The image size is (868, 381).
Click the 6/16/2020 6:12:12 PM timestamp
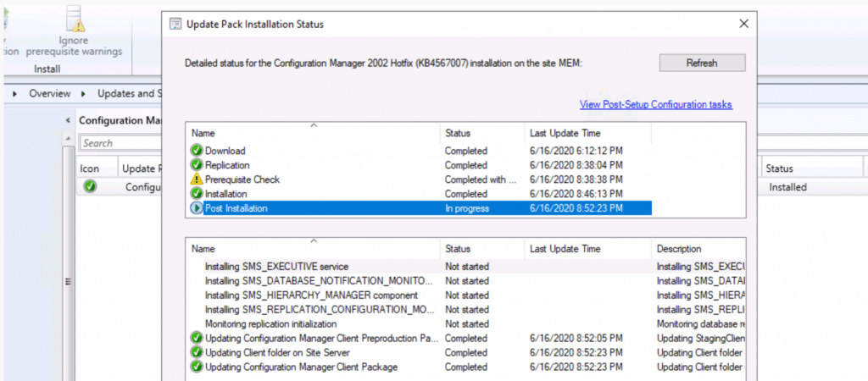click(576, 151)
